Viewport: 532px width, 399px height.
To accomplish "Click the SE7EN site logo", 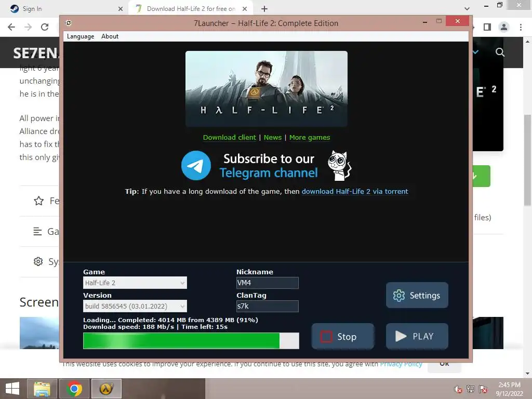I will click(36, 53).
